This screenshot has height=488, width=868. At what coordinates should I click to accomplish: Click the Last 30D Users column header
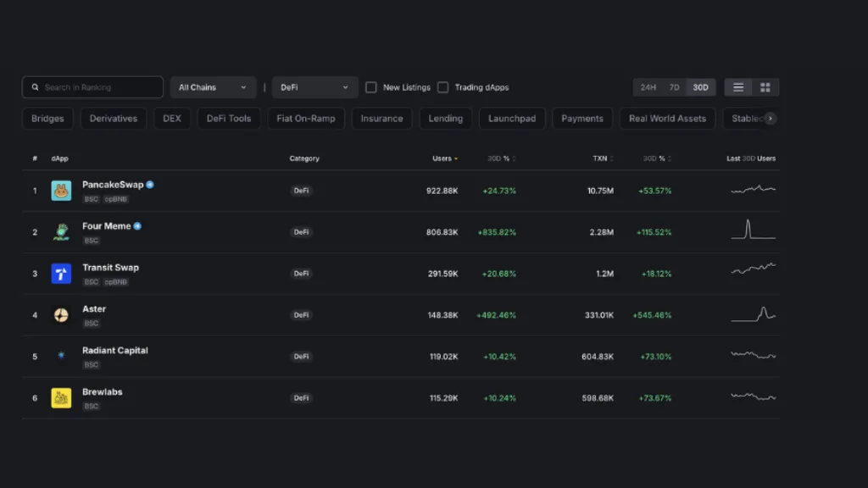pos(751,158)
